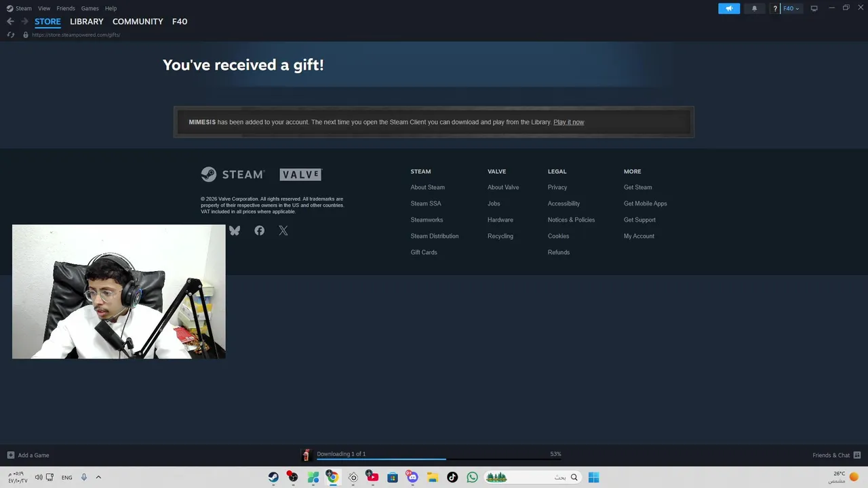Reload the page with the refresh icon
Image resolution: width=868 pixels, height=488 pixels.
(x=11, y=35)
